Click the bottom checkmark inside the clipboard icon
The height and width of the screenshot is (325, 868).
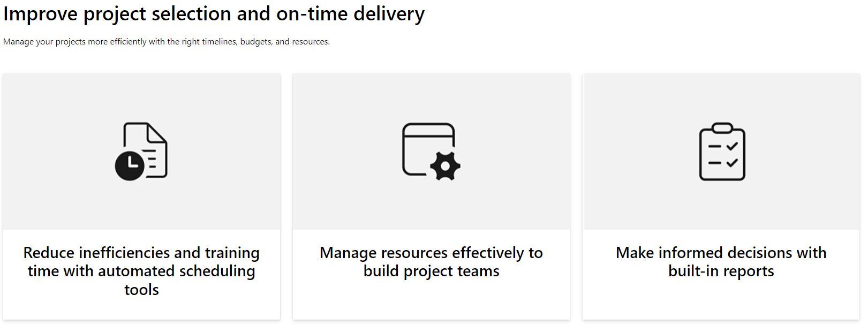(x=732, y=162)
